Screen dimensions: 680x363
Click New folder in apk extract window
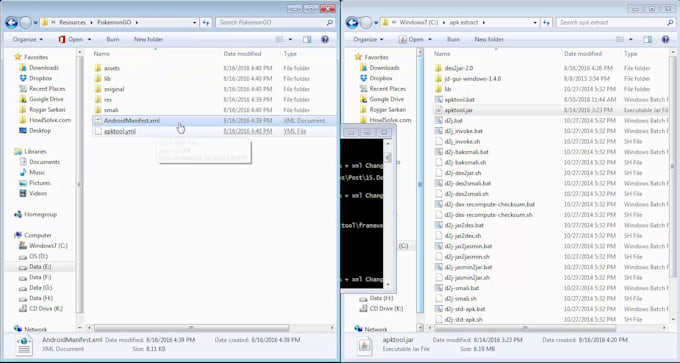click(489, 39)
